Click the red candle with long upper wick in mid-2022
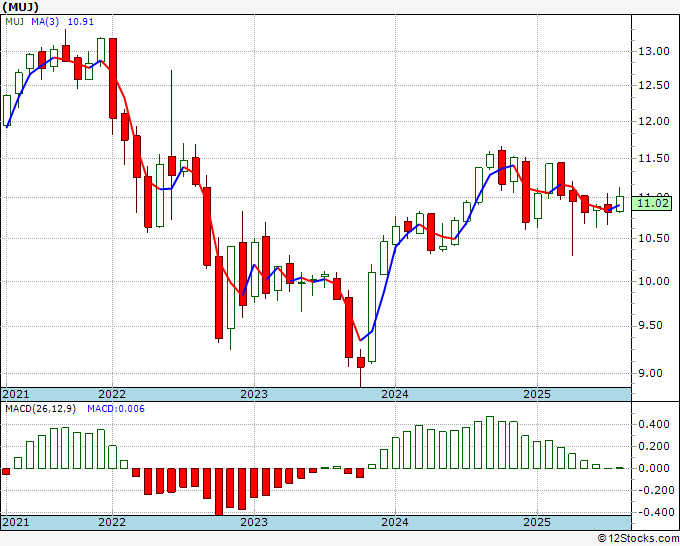Viewport: 680px width, 546px height. tap(172, 166)
